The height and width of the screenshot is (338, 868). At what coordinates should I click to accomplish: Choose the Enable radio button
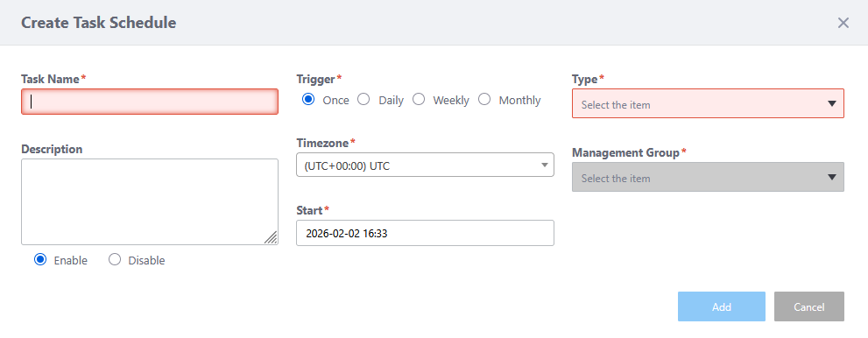(40, 259)
